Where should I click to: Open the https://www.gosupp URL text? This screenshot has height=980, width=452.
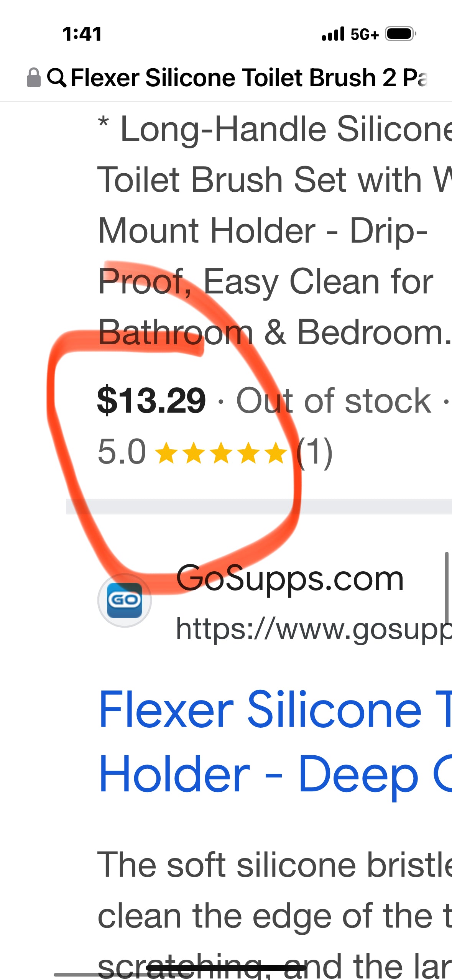click(x=314, y=629)
